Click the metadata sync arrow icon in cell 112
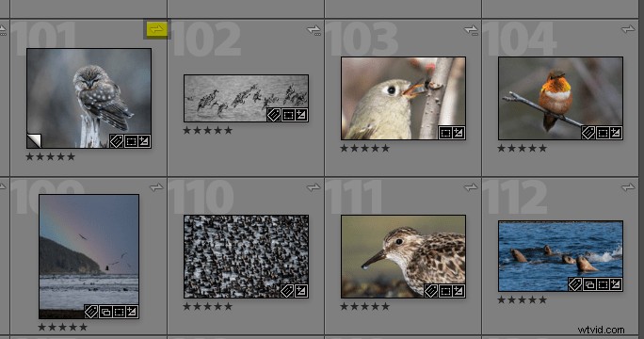 click(628, 187)
